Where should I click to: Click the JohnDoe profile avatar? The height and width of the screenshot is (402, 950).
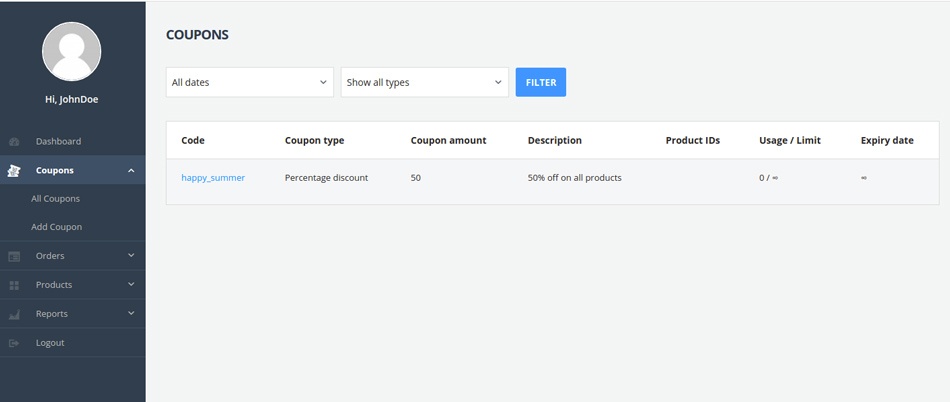[x=71, y=52]
